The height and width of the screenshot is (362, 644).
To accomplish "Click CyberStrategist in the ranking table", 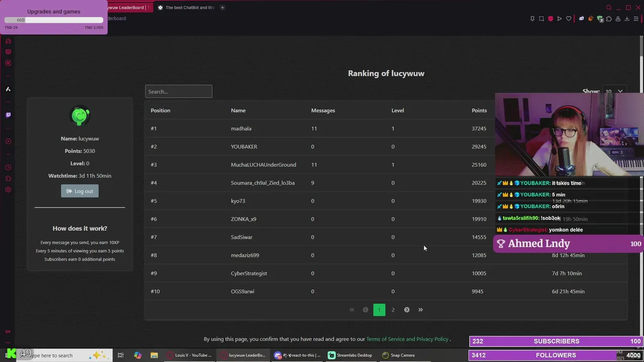I will (249, 274).
